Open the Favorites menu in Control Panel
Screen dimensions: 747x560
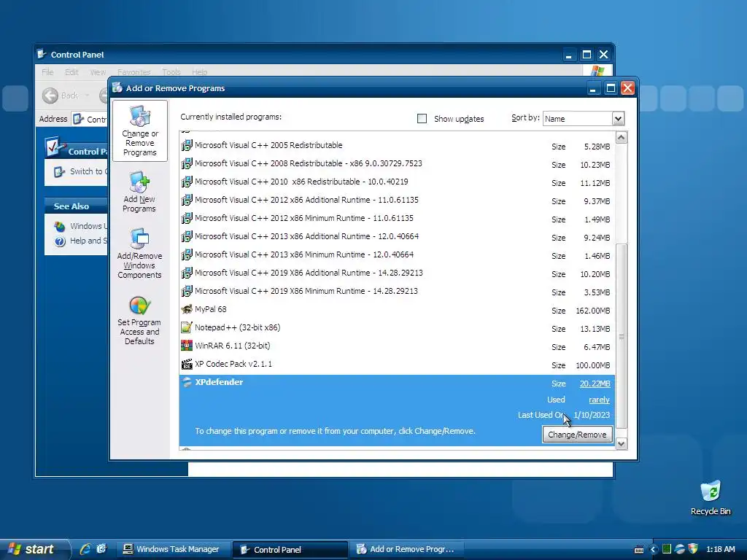(x=134, y=72)
